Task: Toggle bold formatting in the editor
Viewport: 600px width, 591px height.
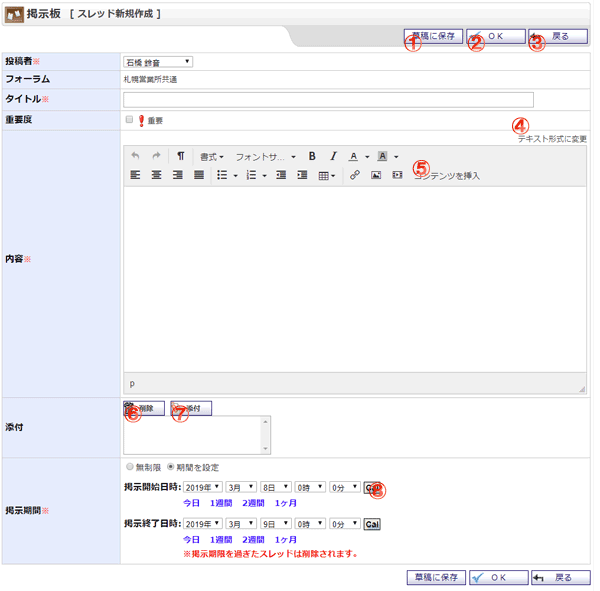Action: tap(312, 157)
